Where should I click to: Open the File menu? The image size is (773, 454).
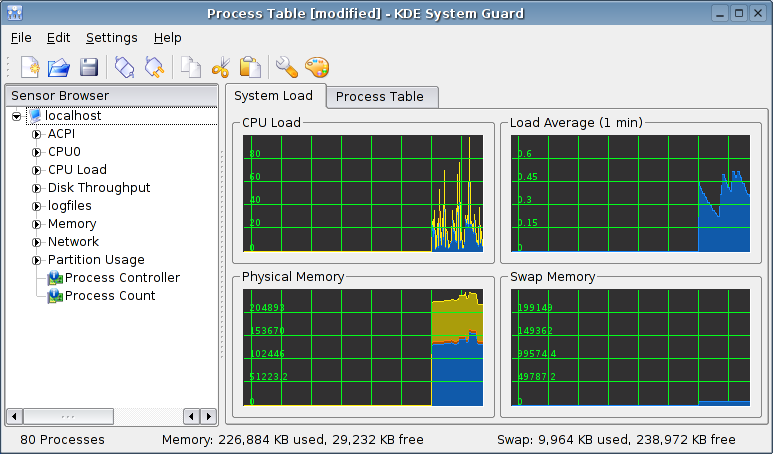[x=21, y=38]
